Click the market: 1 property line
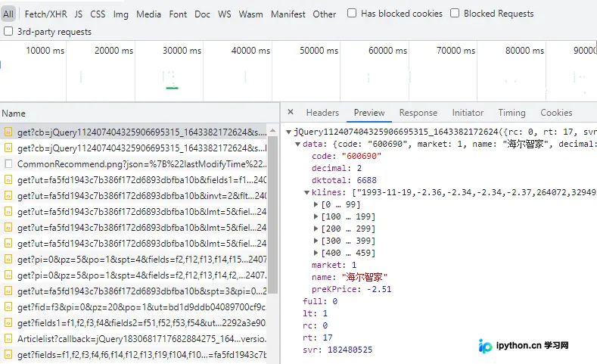The height and width of the screenshot is (364, 597). (x=334, y=265)
